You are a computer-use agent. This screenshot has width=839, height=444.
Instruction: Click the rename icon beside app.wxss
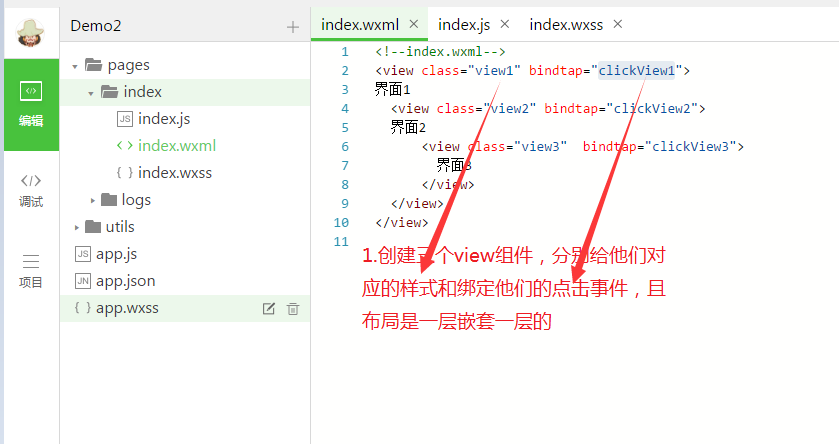268,309
